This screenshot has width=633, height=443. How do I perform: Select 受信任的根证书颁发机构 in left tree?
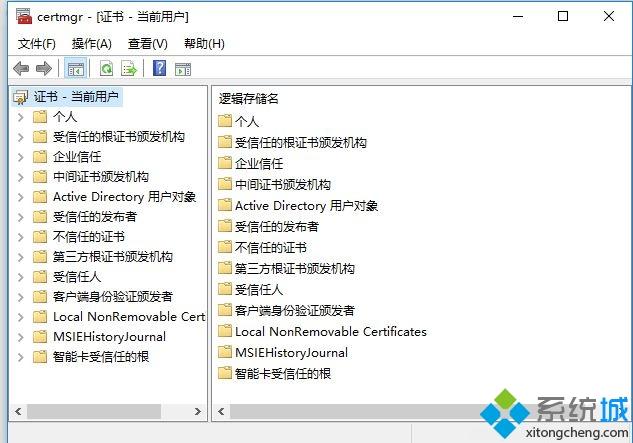119,137
